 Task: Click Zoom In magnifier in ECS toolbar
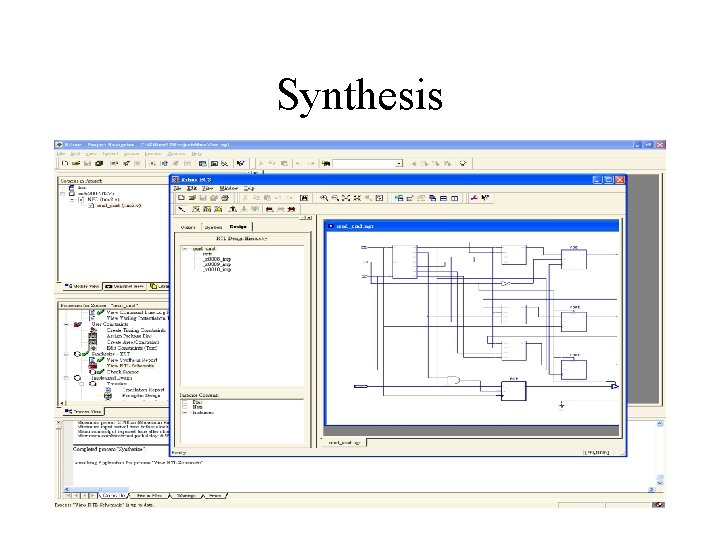(324, 198)
